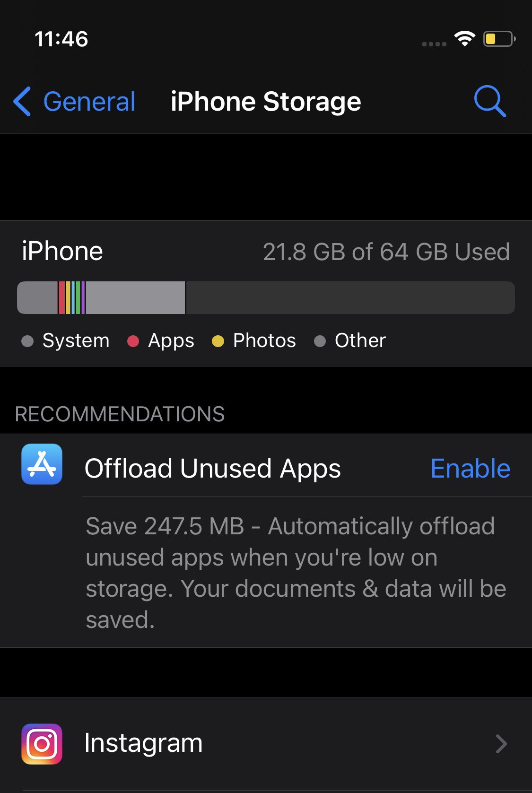Open Instagram details via the chevron
This screenshot has height=793, width=532.
[501, 744]
